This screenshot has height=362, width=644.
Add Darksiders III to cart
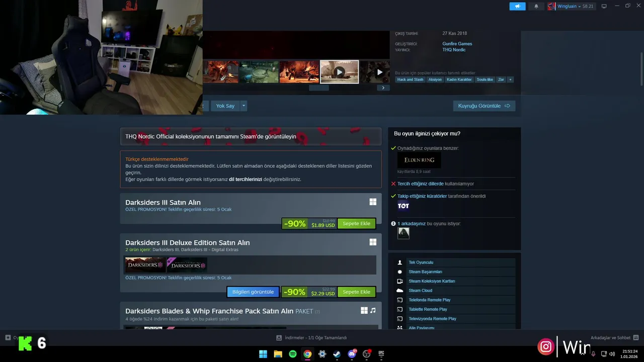click(x=356, y=223)
